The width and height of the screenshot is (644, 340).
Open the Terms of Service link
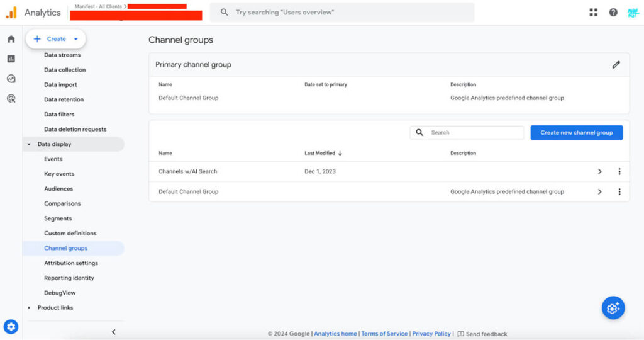(x=384, y=334)
